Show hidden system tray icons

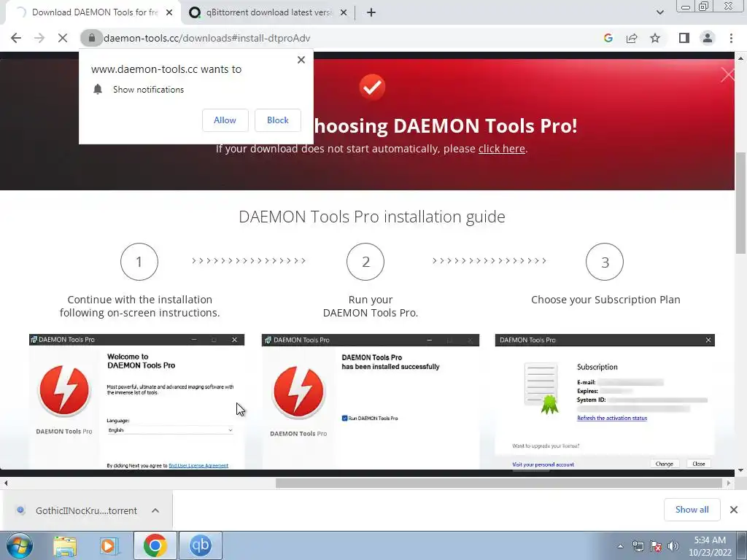click(x=620, y=546)
